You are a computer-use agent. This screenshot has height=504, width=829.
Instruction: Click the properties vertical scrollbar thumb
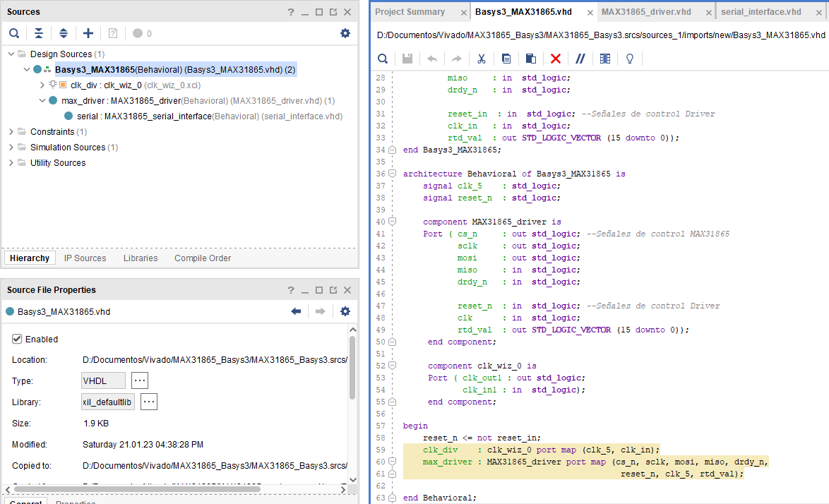point(352,368)
